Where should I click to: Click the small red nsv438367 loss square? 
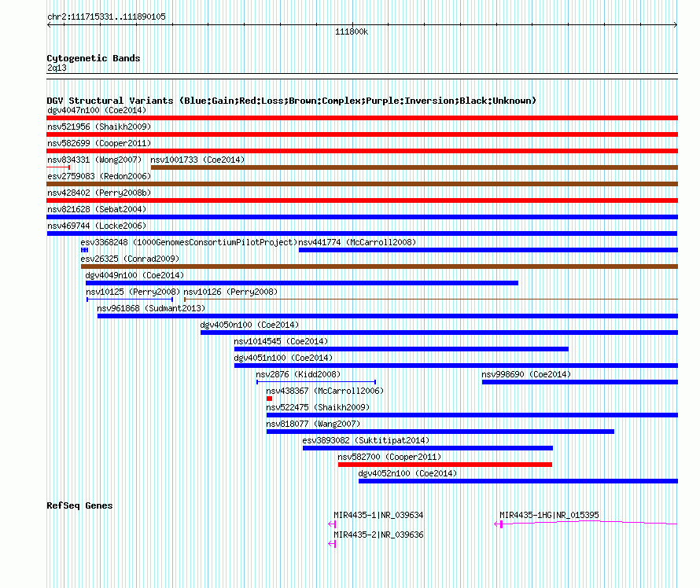269,399
